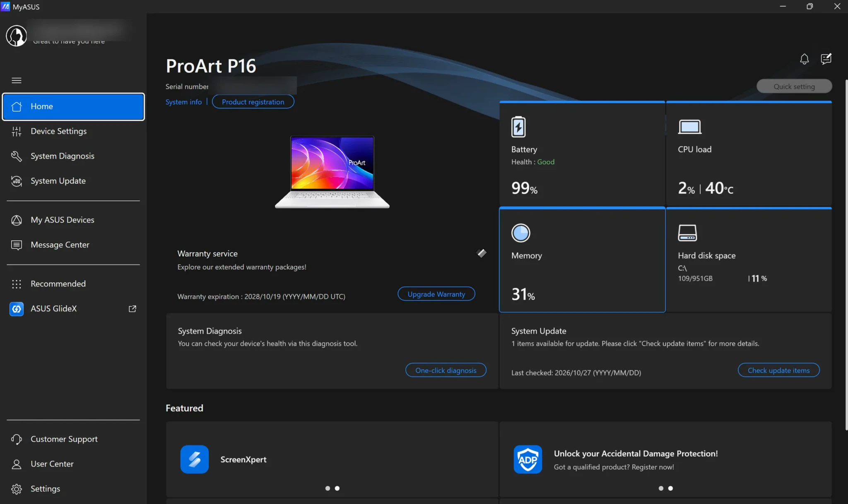Viewport: 848px width, 504px height.
Task: Start One-click diagnosis
Action: tap(446, 370)
